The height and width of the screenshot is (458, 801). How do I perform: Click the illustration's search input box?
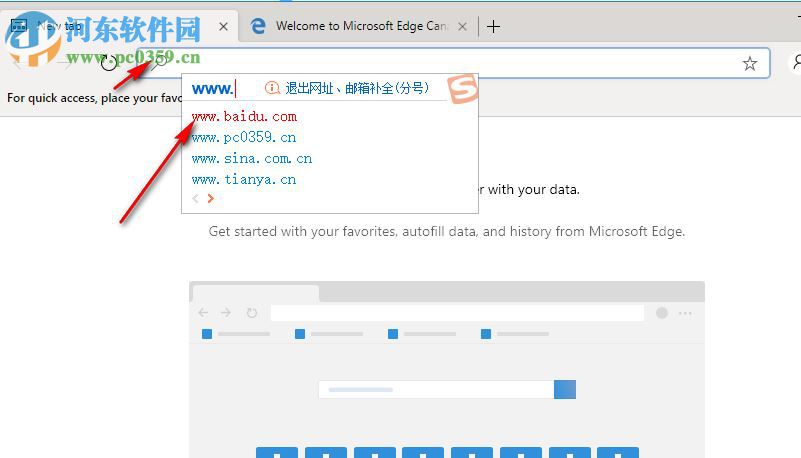(x=436, y=390)
